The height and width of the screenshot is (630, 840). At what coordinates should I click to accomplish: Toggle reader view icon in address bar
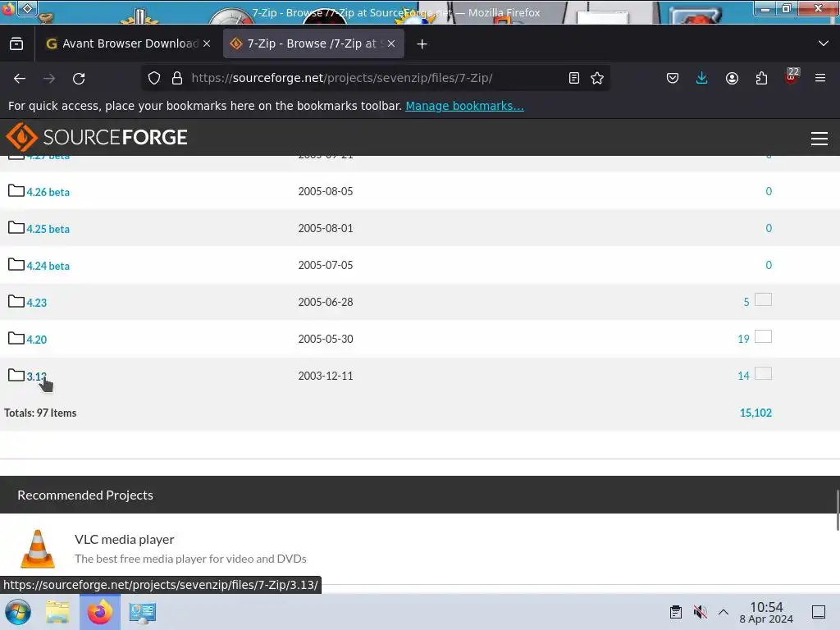click(x=573, y=78)
